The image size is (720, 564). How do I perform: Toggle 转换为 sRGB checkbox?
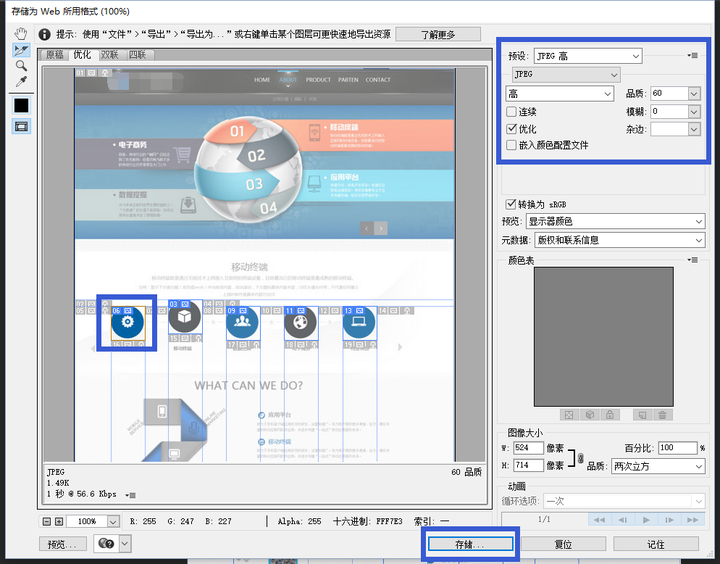click(511, 204)
